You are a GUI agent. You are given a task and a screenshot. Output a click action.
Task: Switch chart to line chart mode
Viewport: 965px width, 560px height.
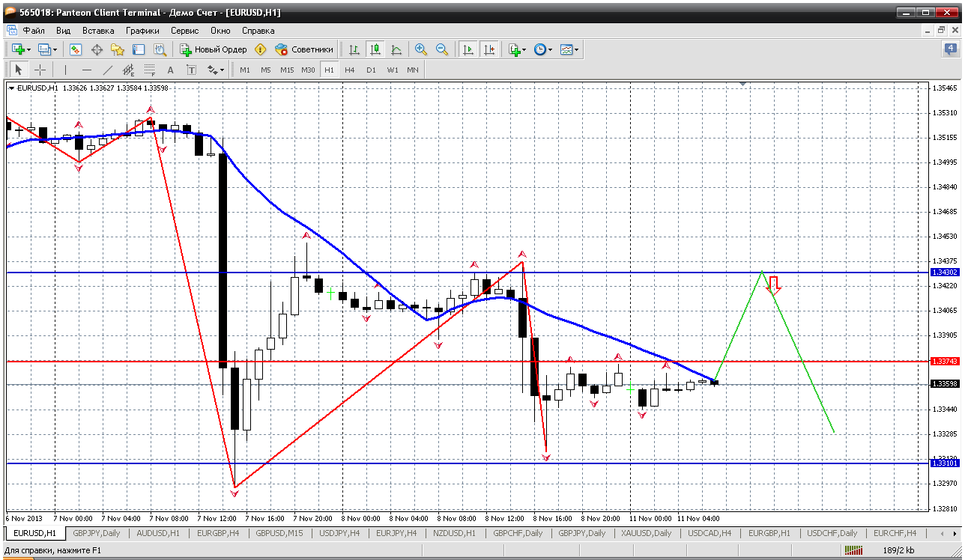(x=396, y=49)
